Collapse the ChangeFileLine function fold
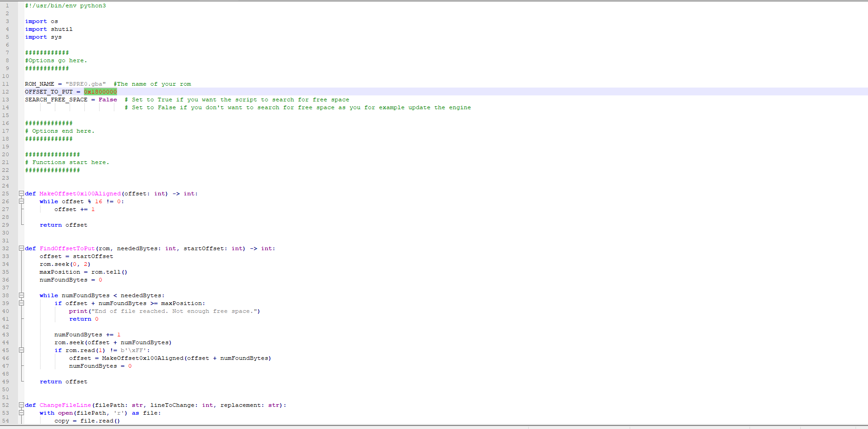 (x=21, y=405)
